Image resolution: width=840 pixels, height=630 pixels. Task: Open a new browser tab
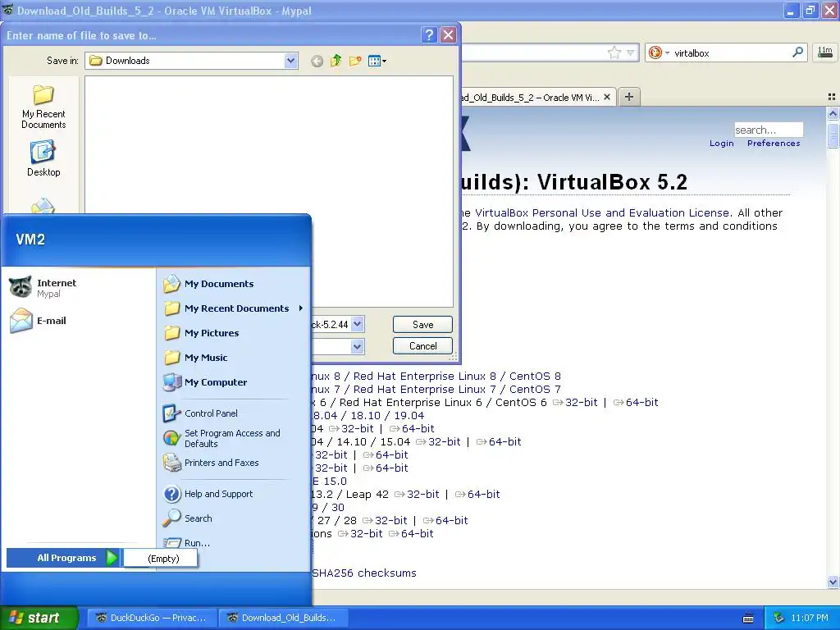tap(629, 97)
